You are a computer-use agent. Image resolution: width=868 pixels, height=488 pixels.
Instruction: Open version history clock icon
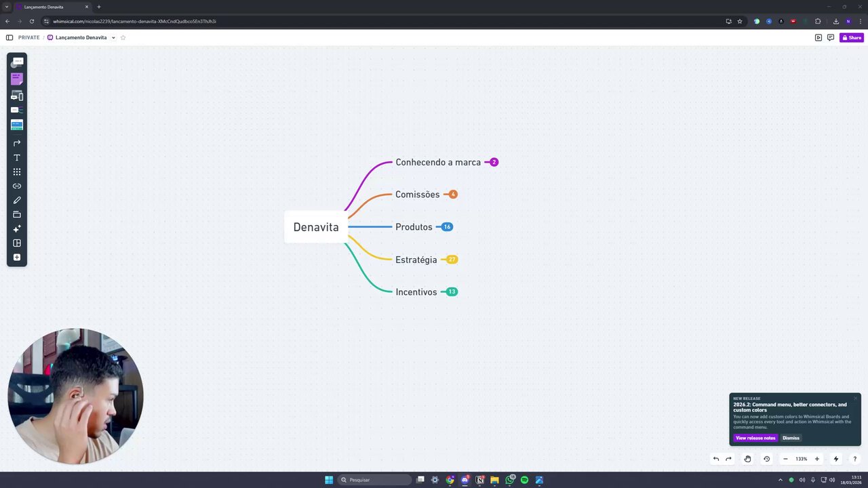point(767,459)
